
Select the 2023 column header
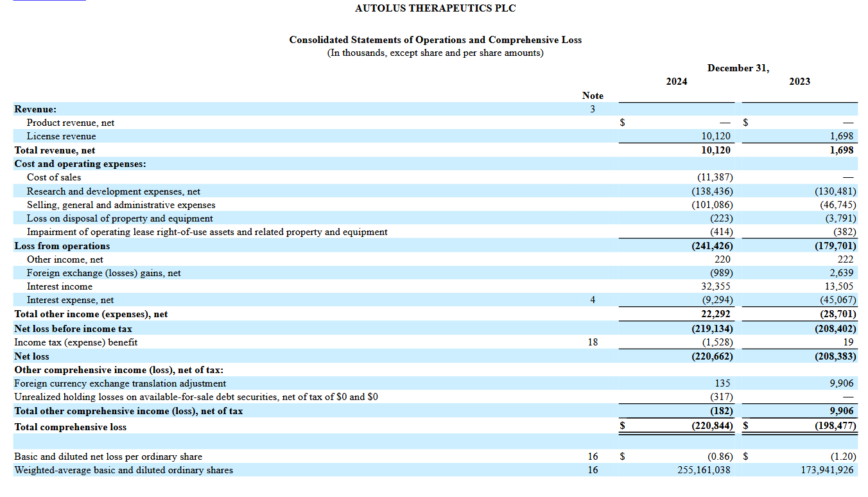tap(799, 82)
